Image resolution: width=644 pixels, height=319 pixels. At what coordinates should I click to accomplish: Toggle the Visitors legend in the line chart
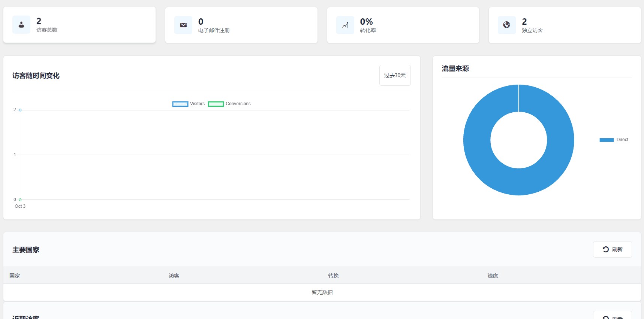coord(189,104)
